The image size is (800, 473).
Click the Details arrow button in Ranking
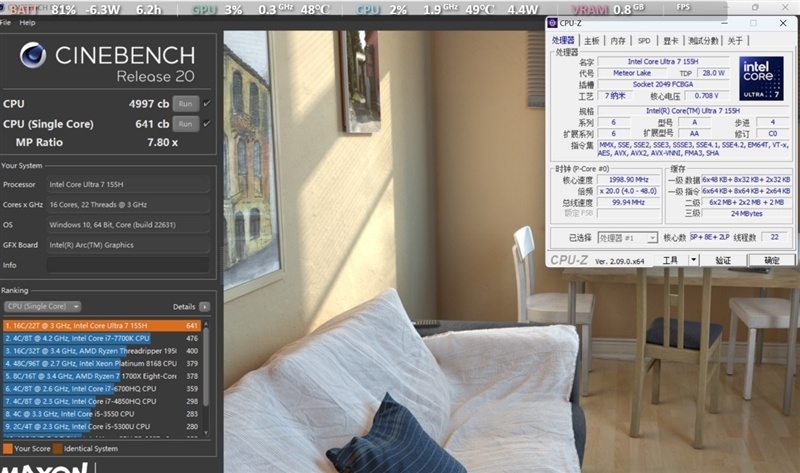(x=205, y=307)
